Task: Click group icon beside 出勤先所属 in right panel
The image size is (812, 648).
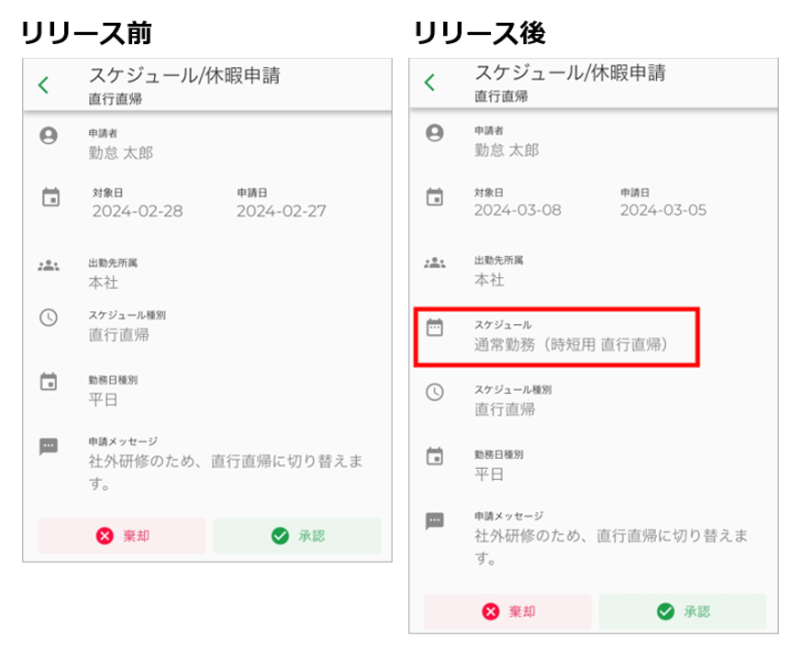Action: click(x=435, y=263)
